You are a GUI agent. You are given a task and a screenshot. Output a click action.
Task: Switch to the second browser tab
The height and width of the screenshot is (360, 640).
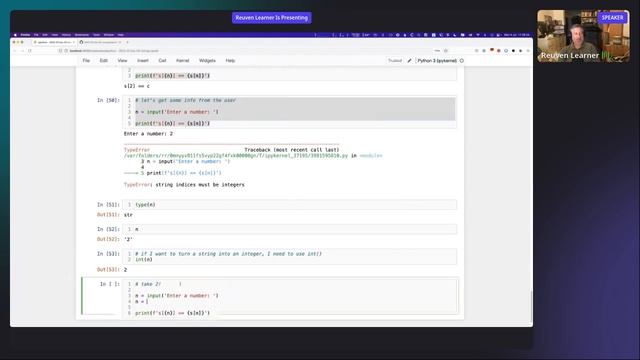point(100,42)
